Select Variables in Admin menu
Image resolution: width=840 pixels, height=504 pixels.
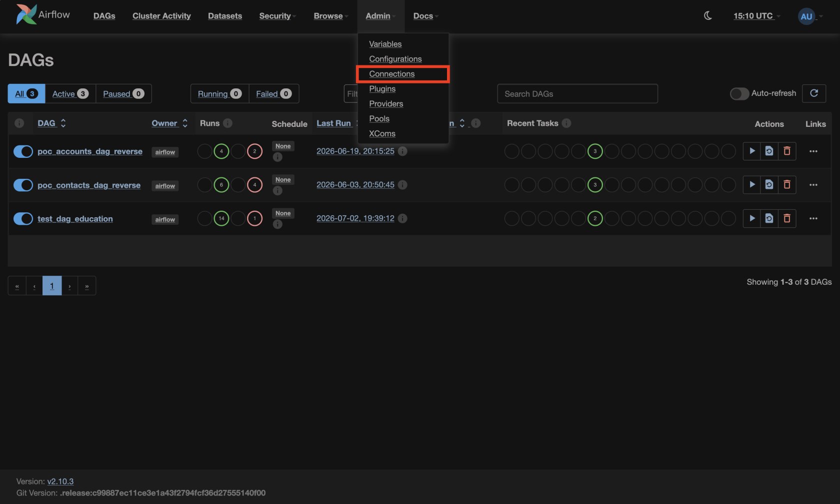(x=385, y=44)
